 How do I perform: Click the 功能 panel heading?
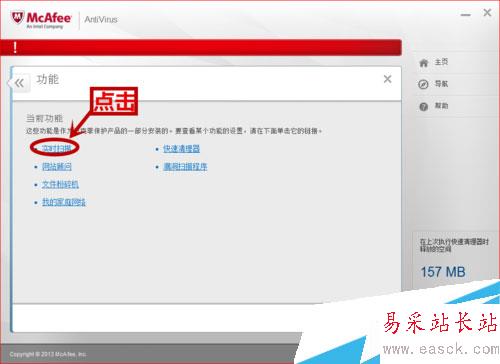tap(47, 79)
